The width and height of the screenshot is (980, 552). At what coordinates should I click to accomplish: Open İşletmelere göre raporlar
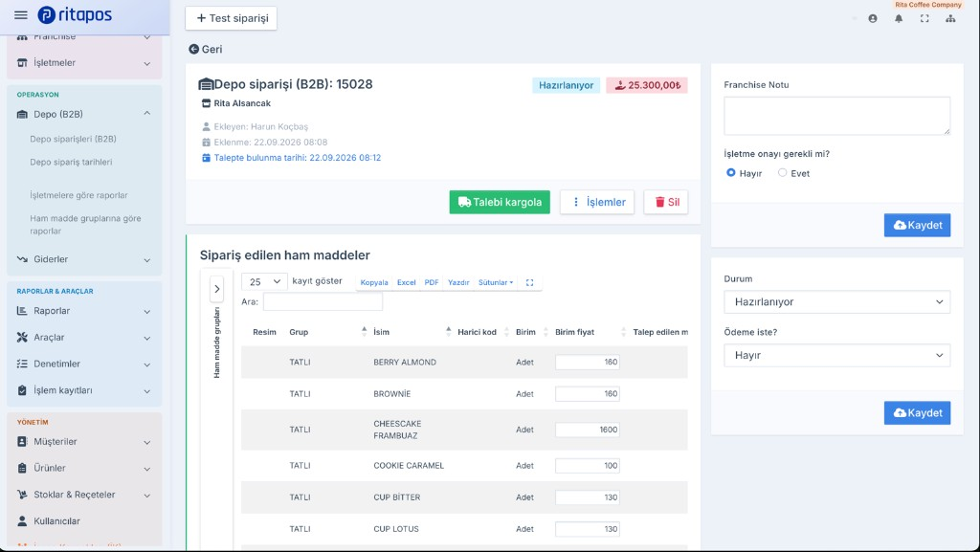78,195
